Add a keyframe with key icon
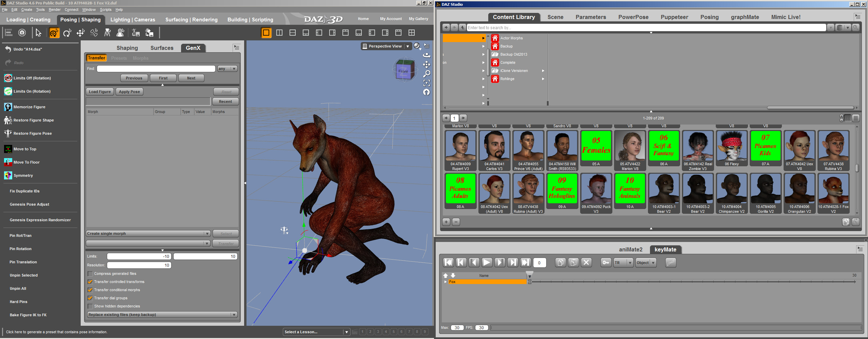868x339 pixels. [x=606, y=262]
